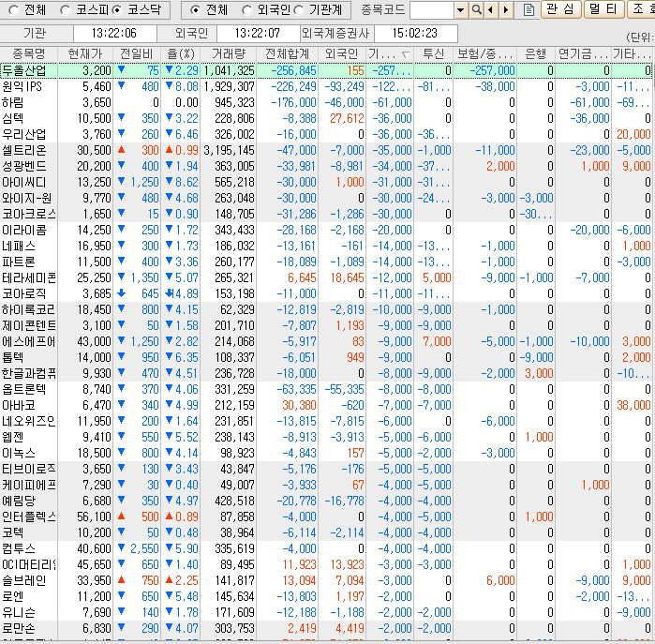Viewport: 655px width, 644px height.
Task: Select the 로엔 stock name
Action: [x=12, y=596]
